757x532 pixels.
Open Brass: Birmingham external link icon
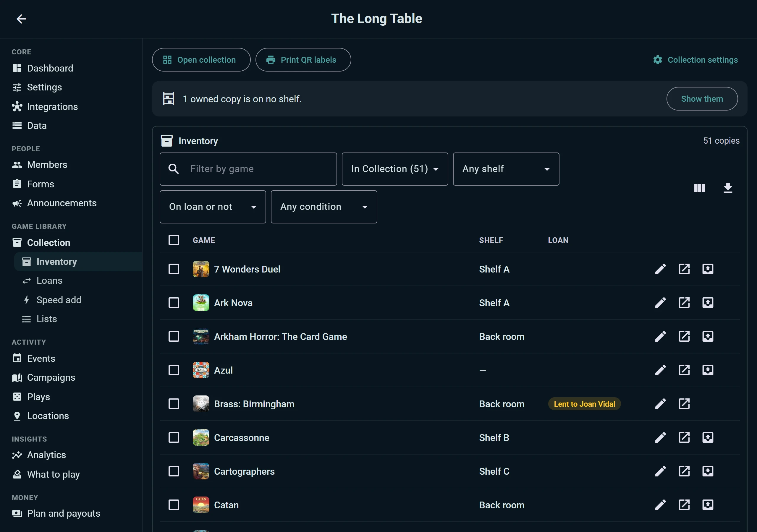(684, 404)
